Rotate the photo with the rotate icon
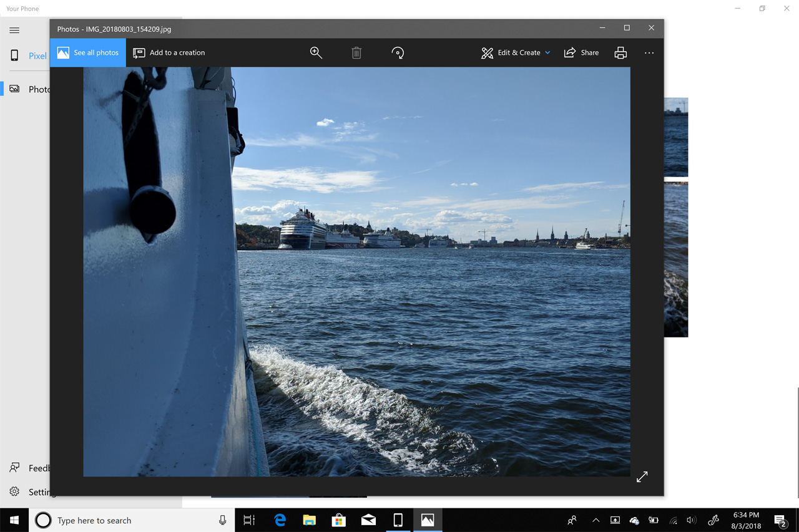The image size is (799, 532). 398,53
